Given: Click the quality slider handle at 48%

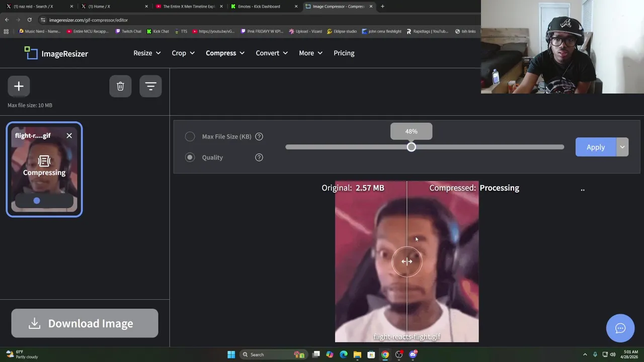Looking at the screenshot, I should tap(411, 147).
